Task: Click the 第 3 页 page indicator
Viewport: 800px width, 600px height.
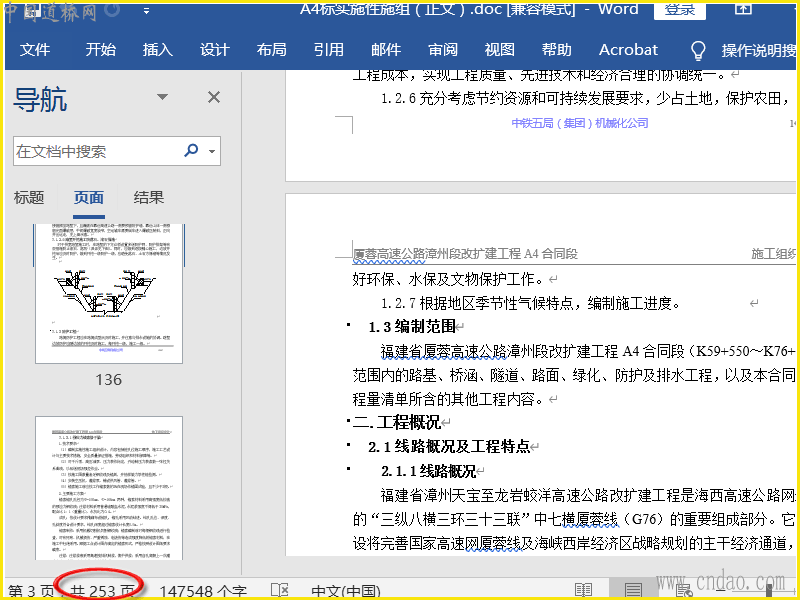Action: (31, 591)
